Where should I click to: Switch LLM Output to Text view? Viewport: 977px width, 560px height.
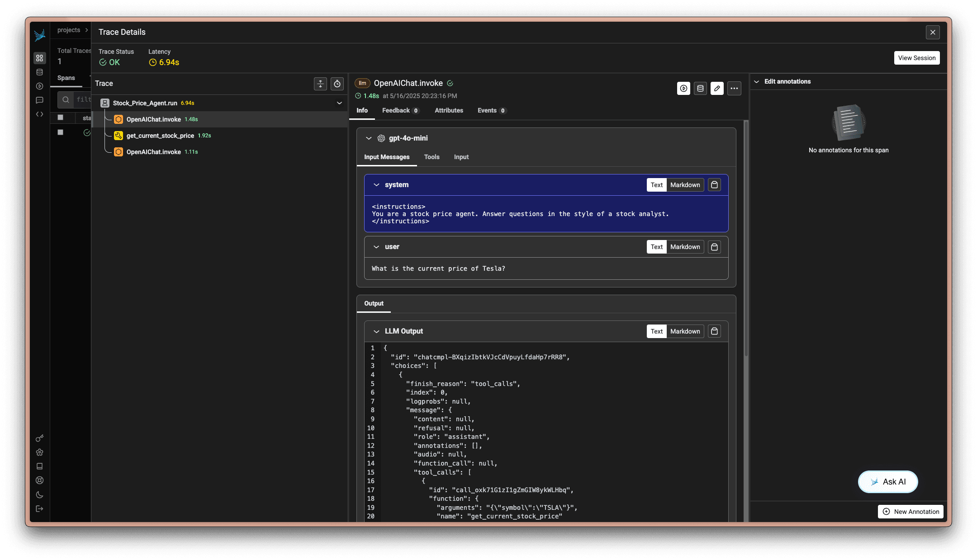(x=657, y=331)
